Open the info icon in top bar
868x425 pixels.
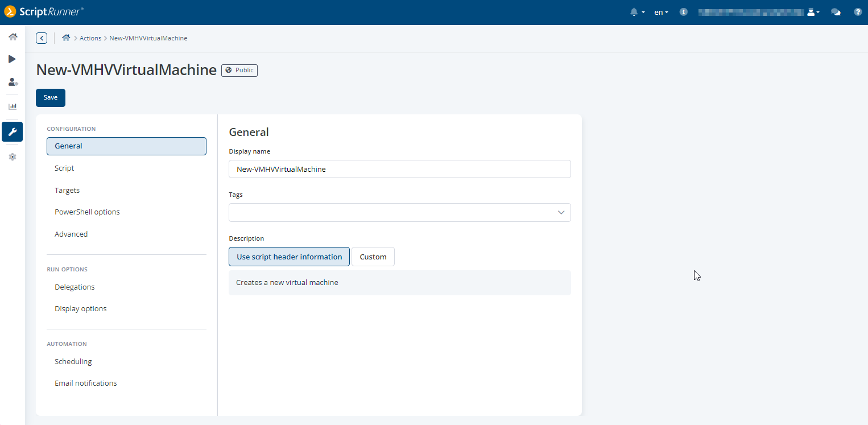click(684, 12)
